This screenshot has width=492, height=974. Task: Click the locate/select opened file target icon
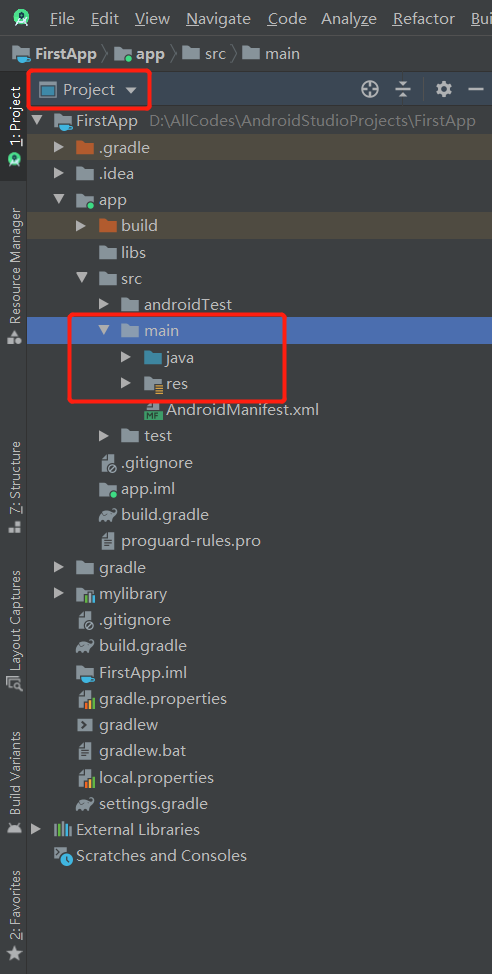(x=370, y=89)
